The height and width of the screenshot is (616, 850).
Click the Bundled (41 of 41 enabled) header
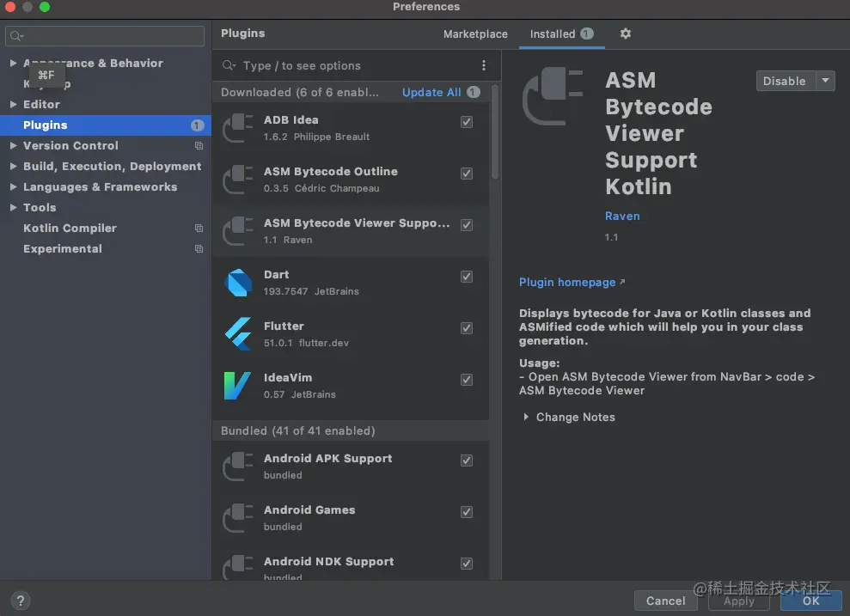point(351,430)
